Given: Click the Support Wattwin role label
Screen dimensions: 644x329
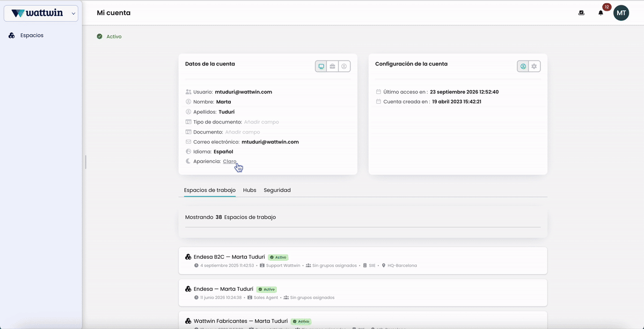Looking at the screenshot, I should tap(283, 266).
